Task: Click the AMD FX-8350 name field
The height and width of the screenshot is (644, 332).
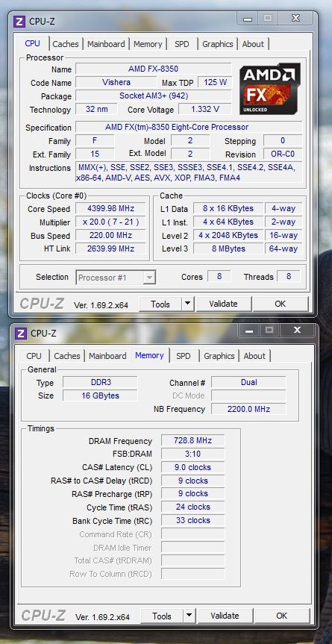Action: pyautogui.click(x=154, y=69)
